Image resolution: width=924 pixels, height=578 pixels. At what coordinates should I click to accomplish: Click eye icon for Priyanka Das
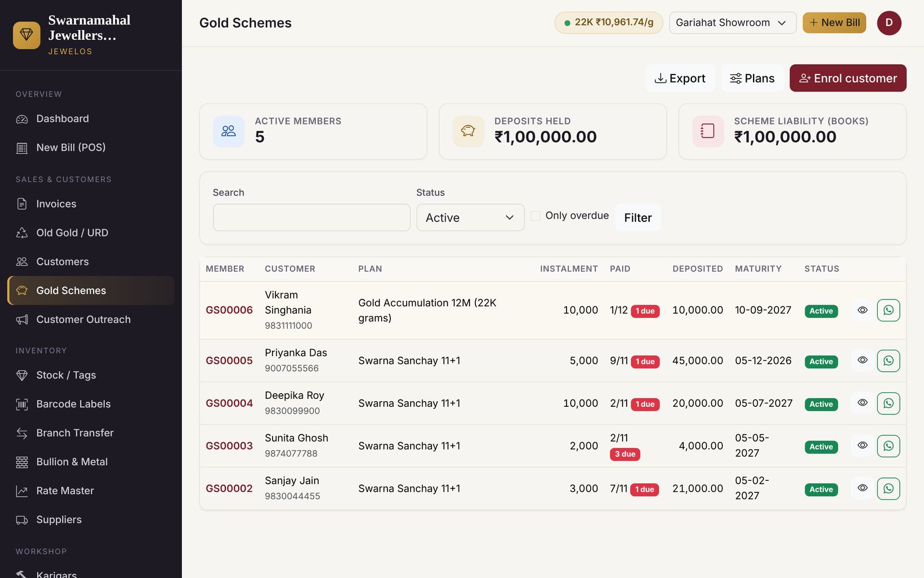[x=862, y=360]
